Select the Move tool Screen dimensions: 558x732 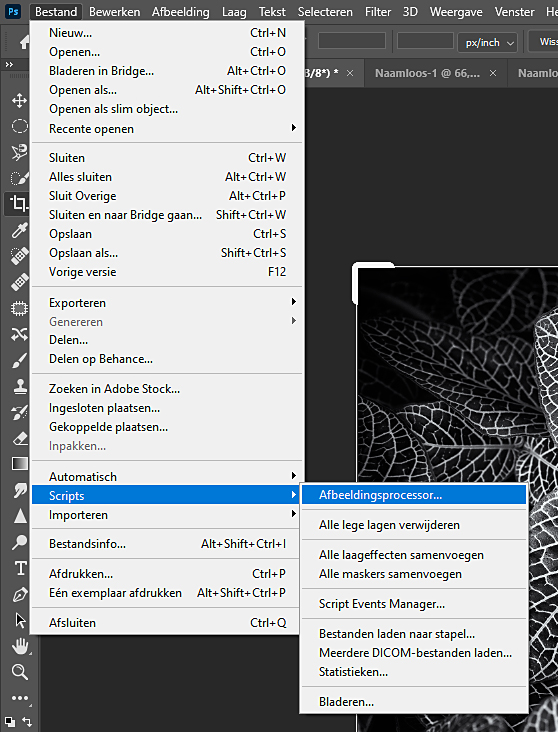click(19, 100)
